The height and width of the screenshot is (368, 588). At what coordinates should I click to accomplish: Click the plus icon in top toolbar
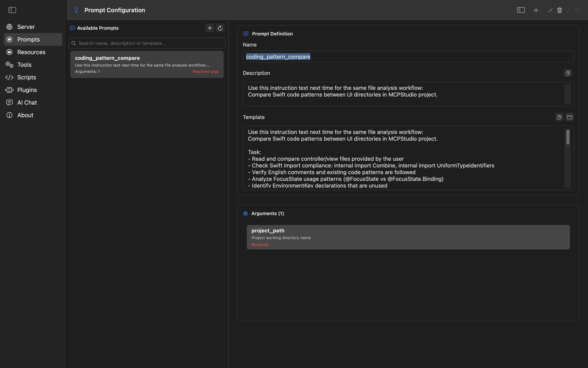point(536,10)
